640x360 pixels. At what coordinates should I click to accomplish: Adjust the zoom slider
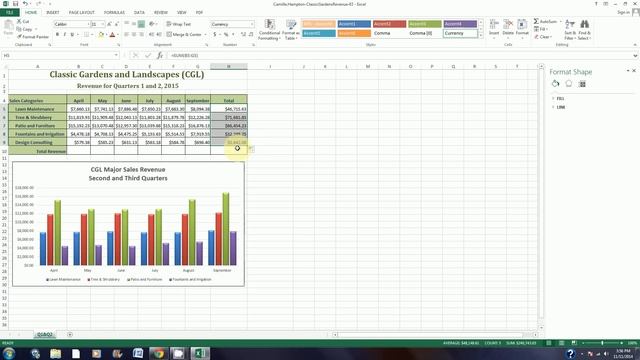(602, 343)
